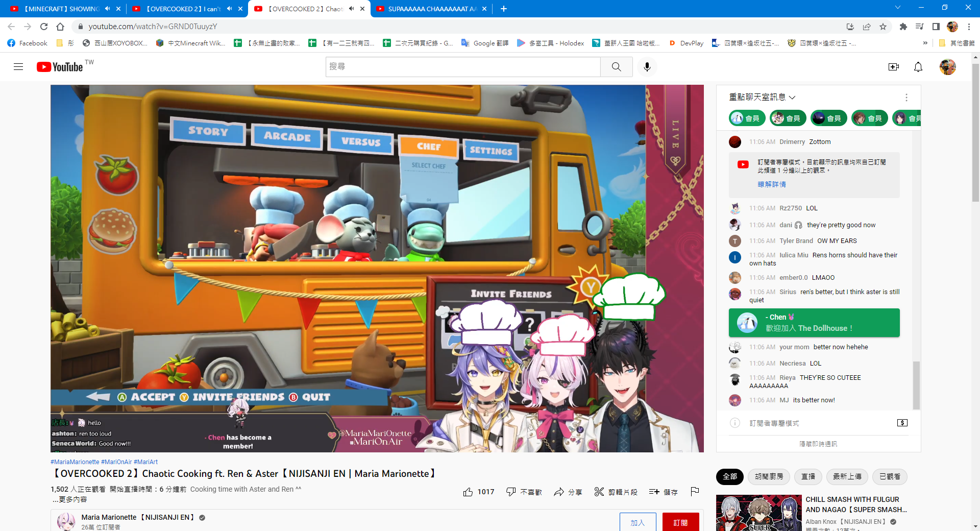Open the live chat three-dot options
Image resolution: width=980 pixels, height=531 pixels.
point(906,98)
